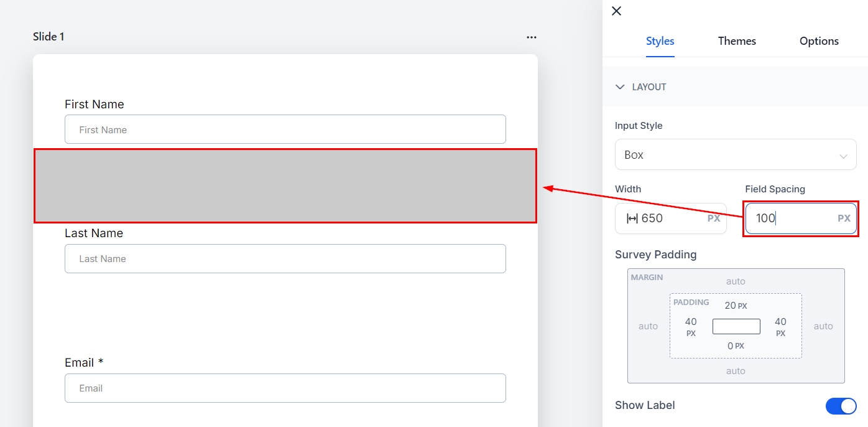
Task: Open the Input Style dropdown
Action: click(735, 155)
